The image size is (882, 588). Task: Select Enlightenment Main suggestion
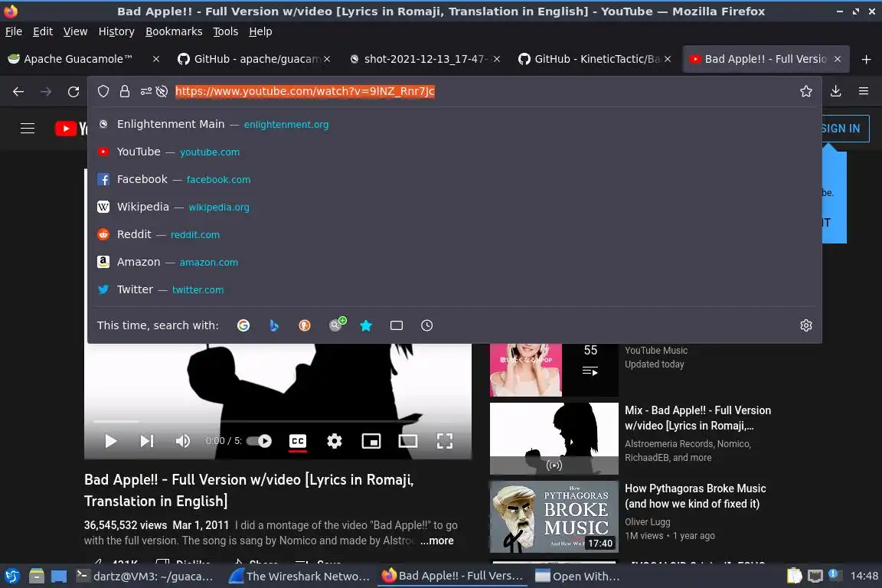[x=455, y=124]
